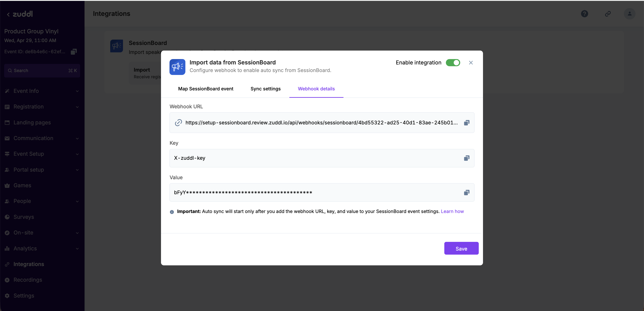Click the Wed, Apr 29, 11:00 AM date
This screenshot has width=644, height=311.
click(30, 40)
